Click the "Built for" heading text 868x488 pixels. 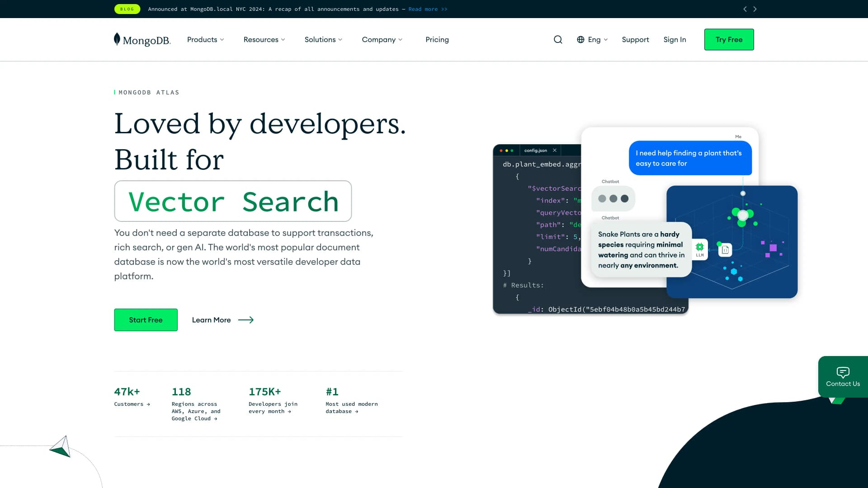(169, 160)
